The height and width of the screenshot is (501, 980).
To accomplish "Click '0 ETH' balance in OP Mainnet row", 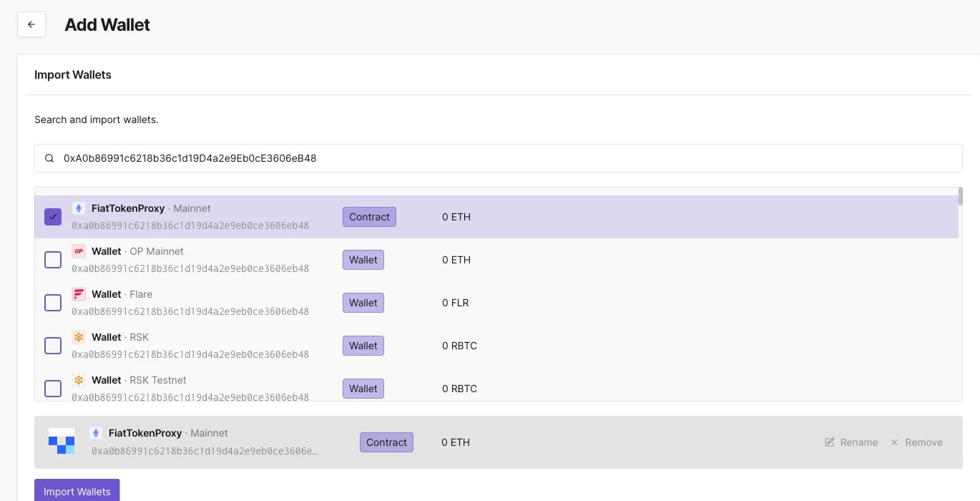I will (x=456, y=260).
